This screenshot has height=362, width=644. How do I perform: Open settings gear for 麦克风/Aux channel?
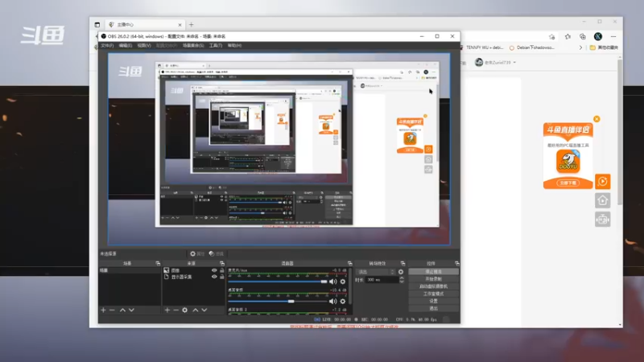(343, 282)
